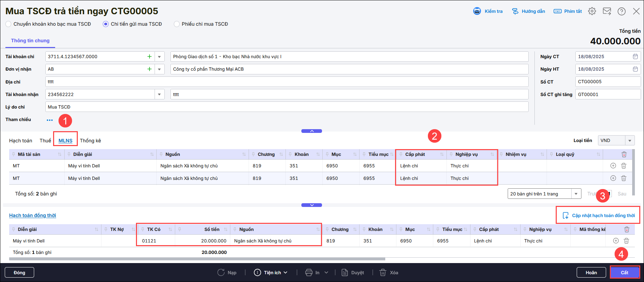Open the records per page dropdown
The height and width of the screenshot is (282, 644).
(x=576, y=194)
